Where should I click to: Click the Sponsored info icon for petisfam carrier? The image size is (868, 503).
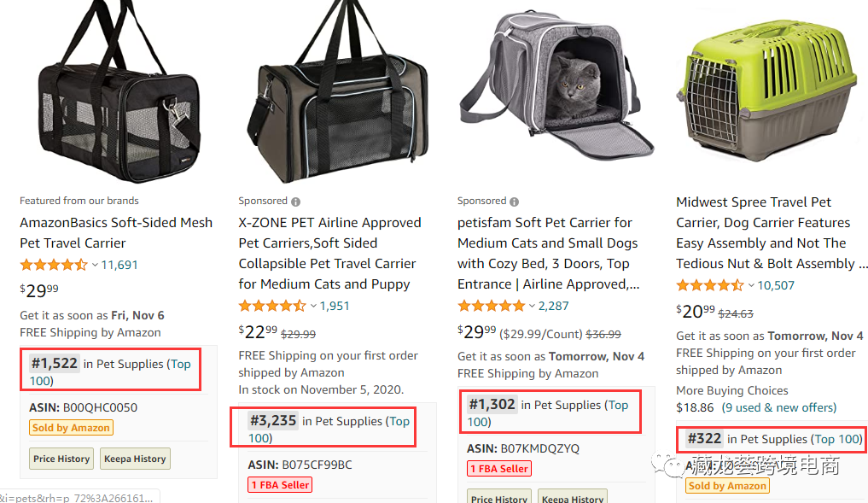tap(515, 202)
